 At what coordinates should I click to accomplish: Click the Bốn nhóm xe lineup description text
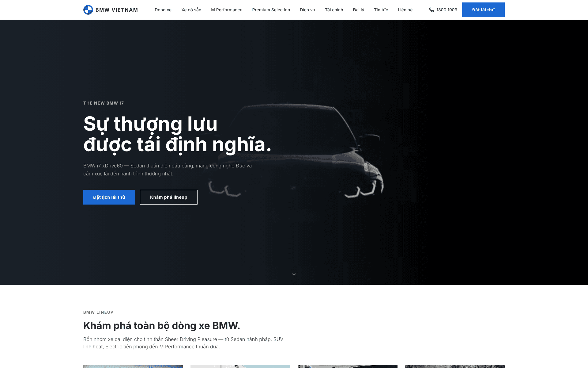183,343
